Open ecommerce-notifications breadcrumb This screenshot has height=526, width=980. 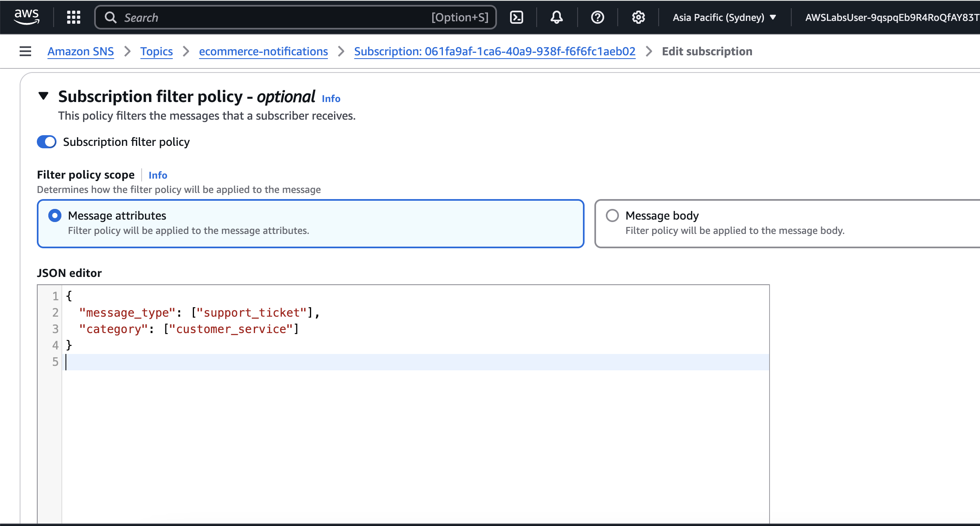(263, 51)
